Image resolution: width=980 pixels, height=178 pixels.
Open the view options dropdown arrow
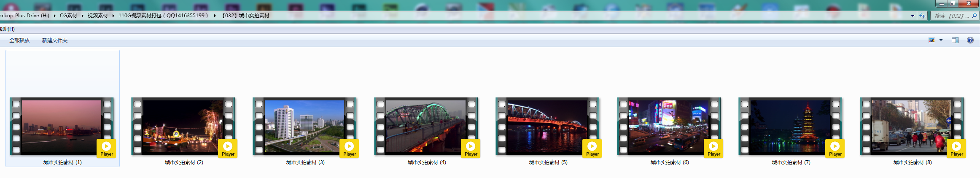click(941, 40)
